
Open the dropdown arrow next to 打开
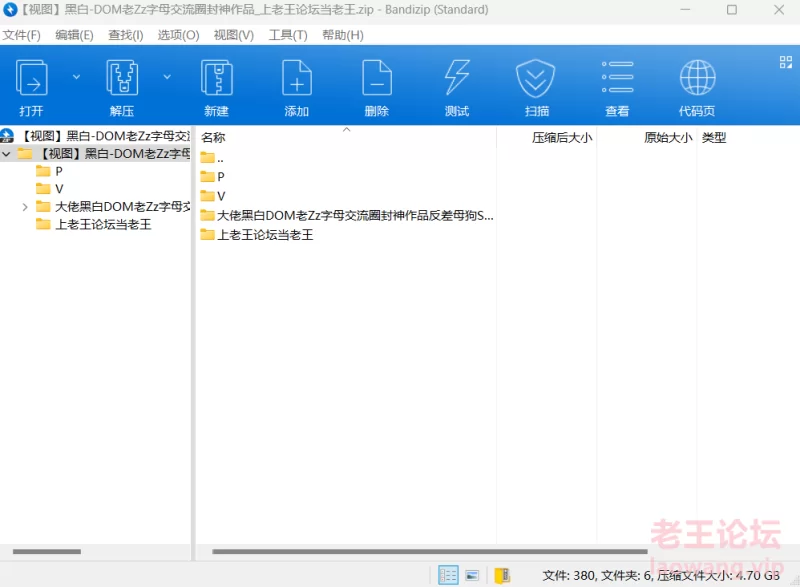pyautogui.click(x=77, y=77)
